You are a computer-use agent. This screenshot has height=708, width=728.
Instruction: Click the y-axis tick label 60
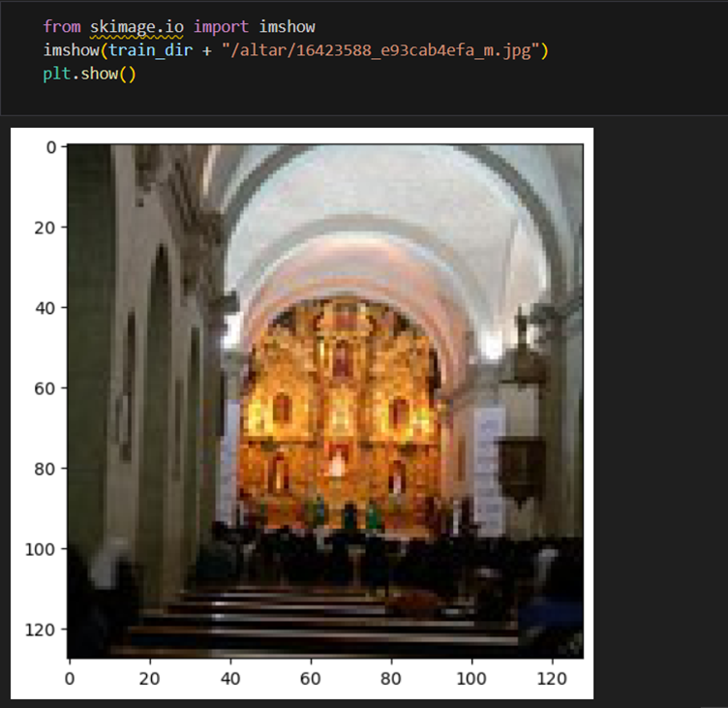(45, 388)
